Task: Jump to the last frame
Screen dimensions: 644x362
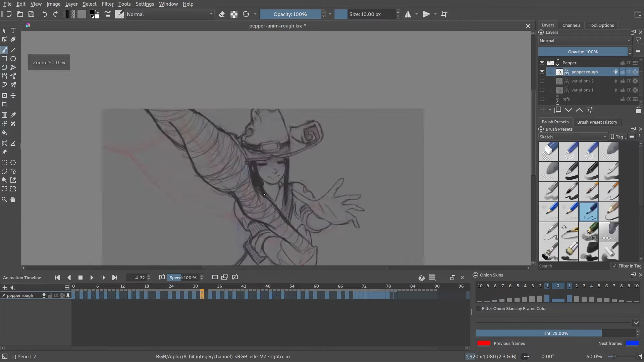Action: (x=115, y=278)
